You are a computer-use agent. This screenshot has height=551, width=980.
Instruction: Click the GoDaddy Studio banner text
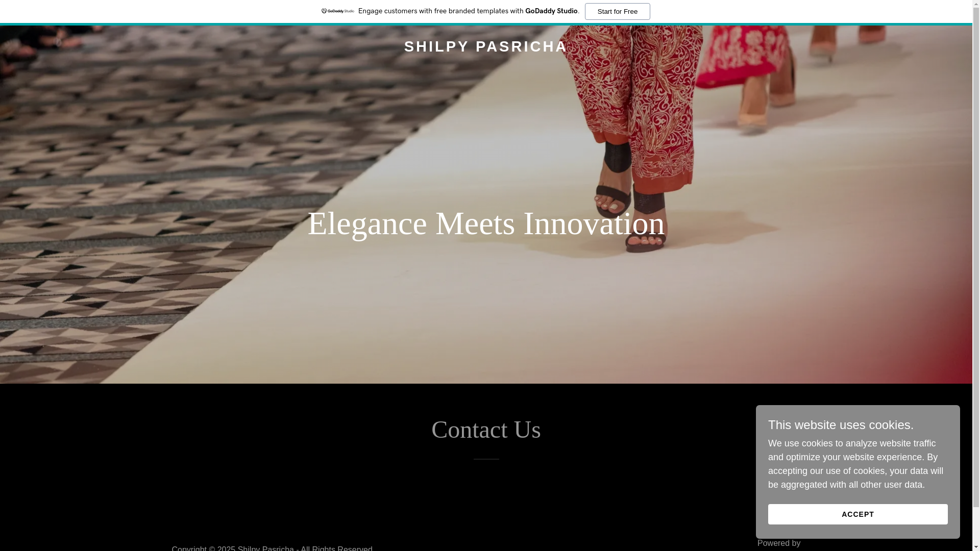469,11
